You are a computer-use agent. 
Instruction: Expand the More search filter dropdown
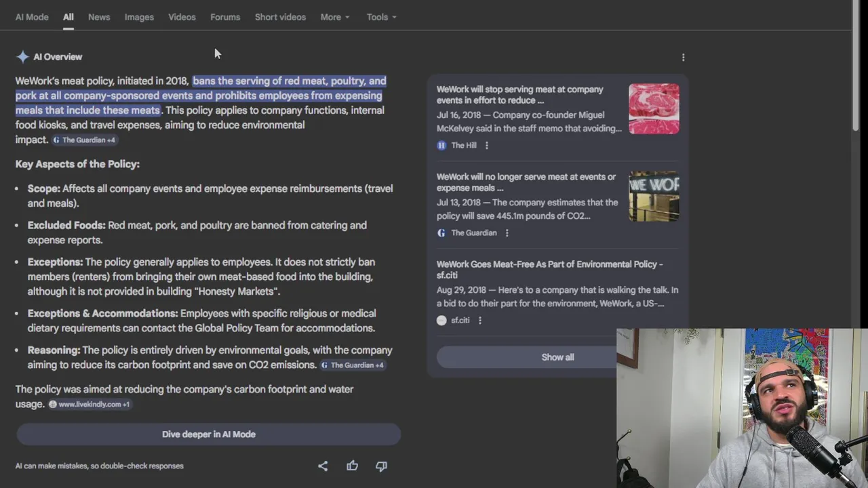click(335, 17)
